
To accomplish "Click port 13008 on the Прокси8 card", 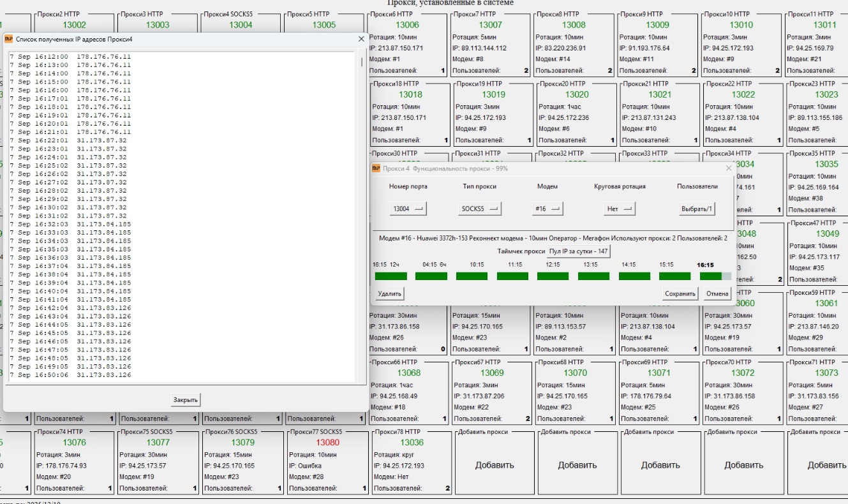I will [x=574, y=25].
